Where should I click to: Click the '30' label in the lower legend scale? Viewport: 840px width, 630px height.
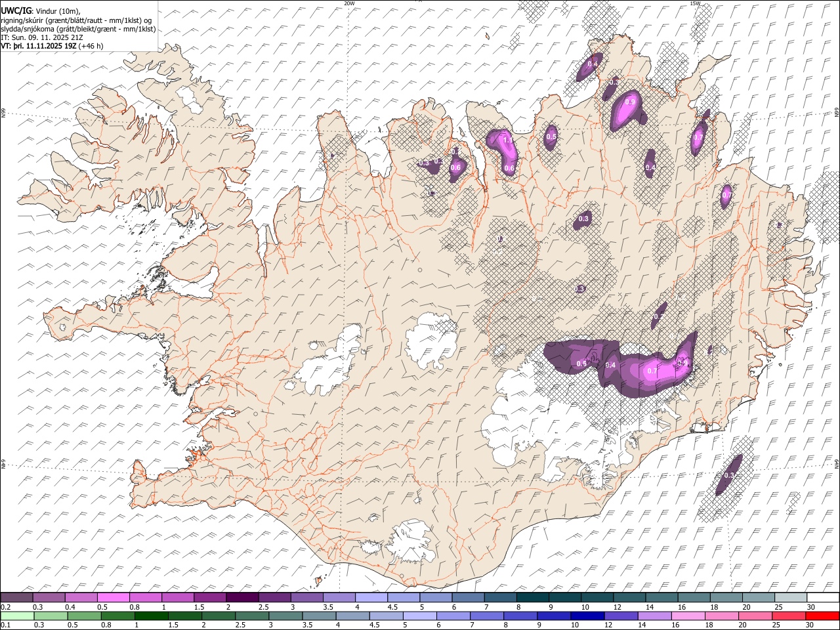coord(811,625)
